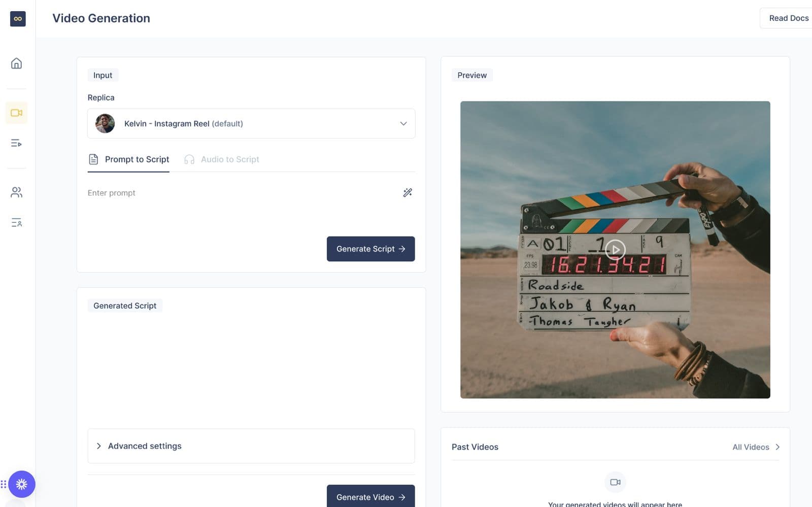The height and width of the screenshot is (507, 812).
Task: Click the Generate Video button
Action: click(370, 497)
